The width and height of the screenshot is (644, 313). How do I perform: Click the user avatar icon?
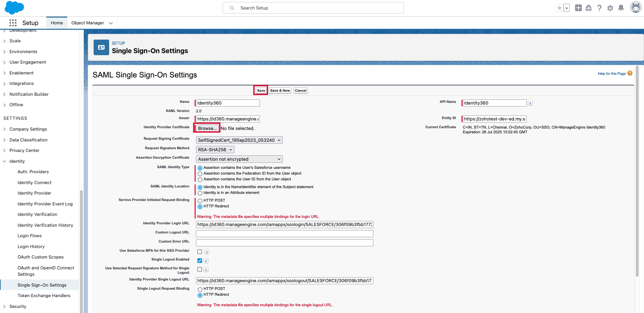(x=636, y=7)
